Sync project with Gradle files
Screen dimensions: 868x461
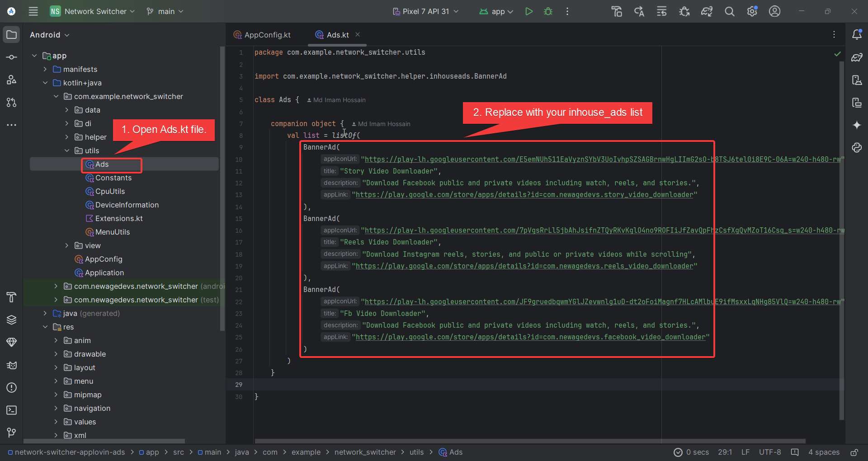pyautogui.click(x=707, y=11)
